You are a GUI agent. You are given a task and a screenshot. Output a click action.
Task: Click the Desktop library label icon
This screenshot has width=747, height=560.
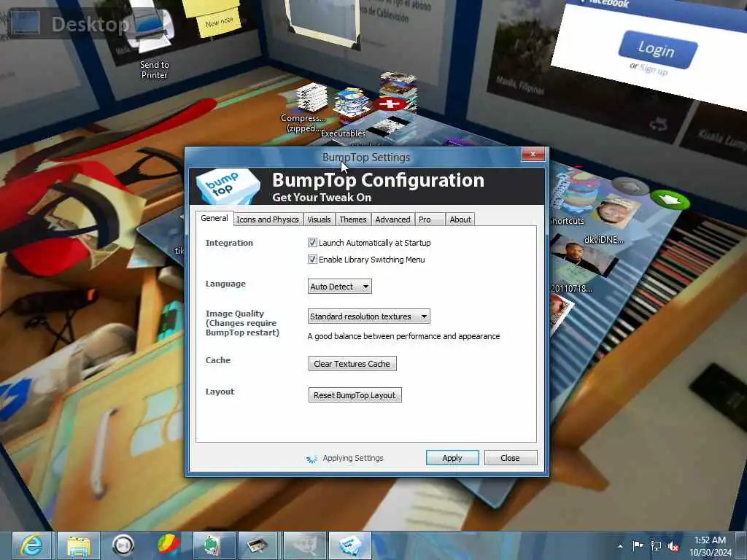pos(25,23)
